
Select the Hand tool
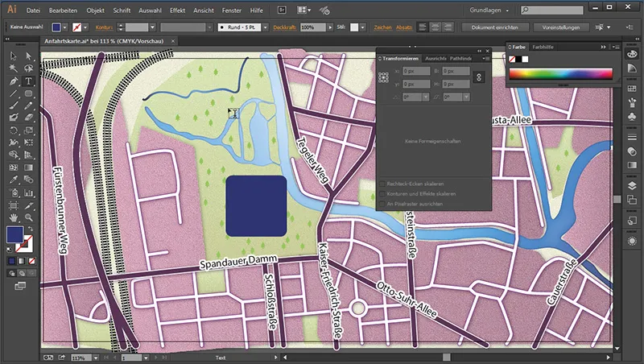coord(14,217)
